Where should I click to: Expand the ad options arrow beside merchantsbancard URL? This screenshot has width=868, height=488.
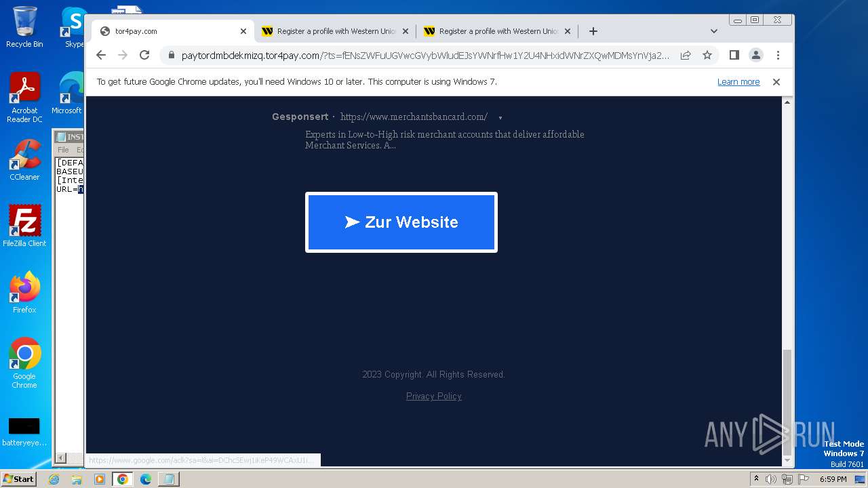point(500,118)
